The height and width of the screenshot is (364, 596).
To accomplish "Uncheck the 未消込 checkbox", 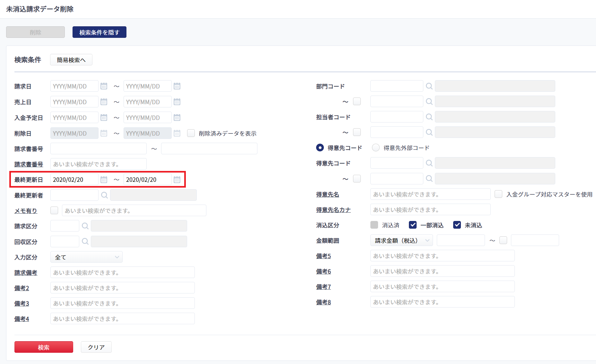I will pos(457,225).
